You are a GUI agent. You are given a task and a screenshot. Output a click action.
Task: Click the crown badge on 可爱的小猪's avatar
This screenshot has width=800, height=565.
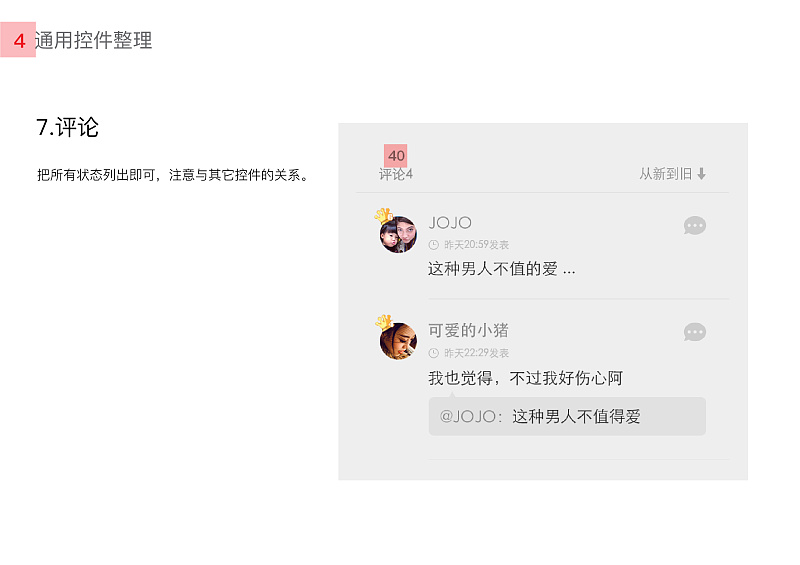point(384,322)
